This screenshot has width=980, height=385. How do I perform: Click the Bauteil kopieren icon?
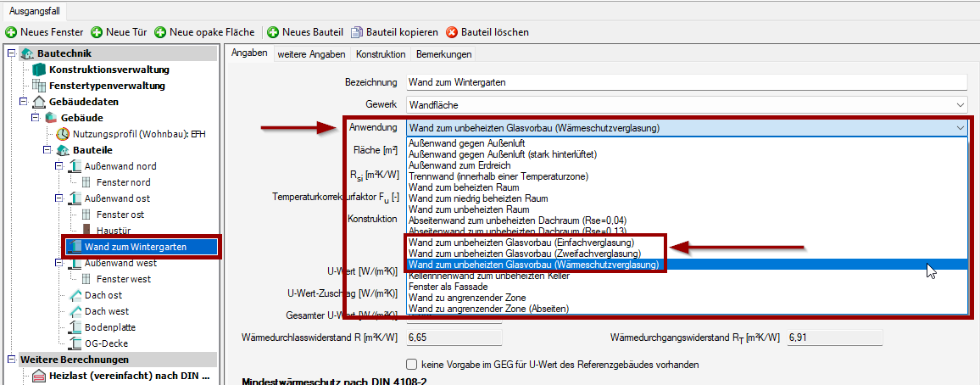357,32
